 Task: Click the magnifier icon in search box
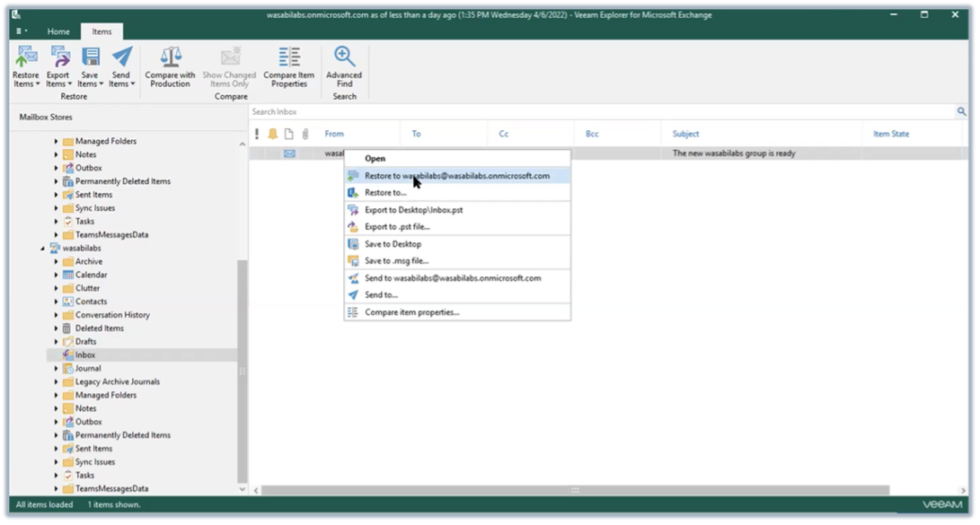point(961,112)
